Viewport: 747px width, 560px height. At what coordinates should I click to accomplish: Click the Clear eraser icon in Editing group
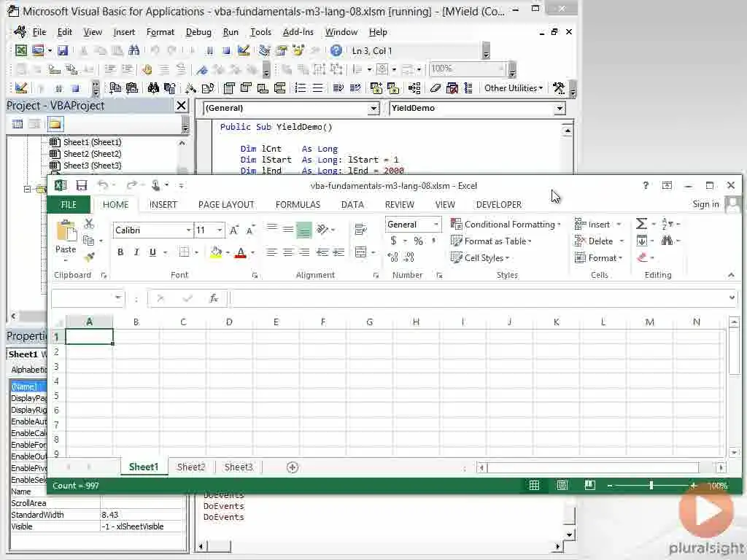click(642, 257)
